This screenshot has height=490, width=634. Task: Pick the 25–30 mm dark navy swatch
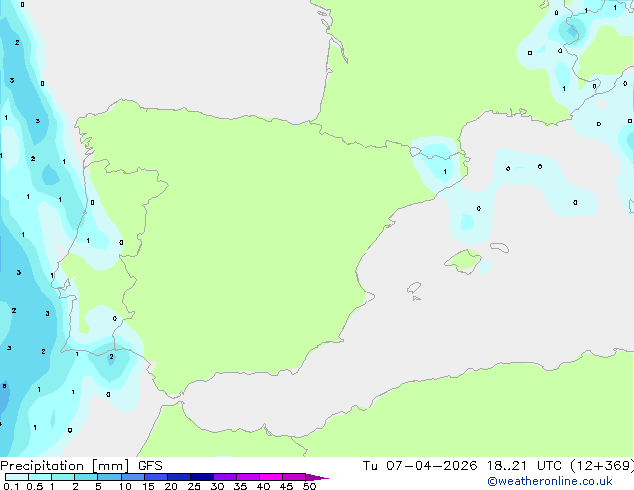click(x=201, y=477)
